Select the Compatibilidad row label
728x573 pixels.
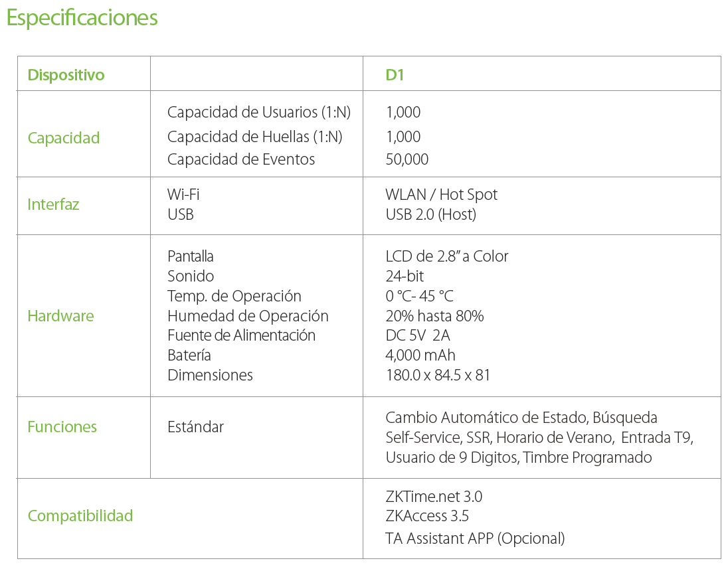coord(80,516)
